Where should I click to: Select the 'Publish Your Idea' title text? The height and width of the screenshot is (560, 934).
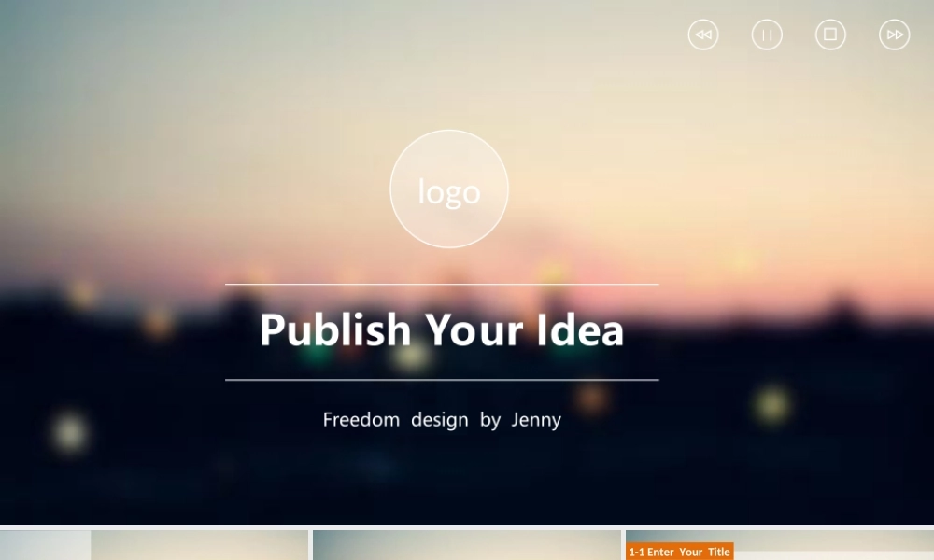point(442,329)
